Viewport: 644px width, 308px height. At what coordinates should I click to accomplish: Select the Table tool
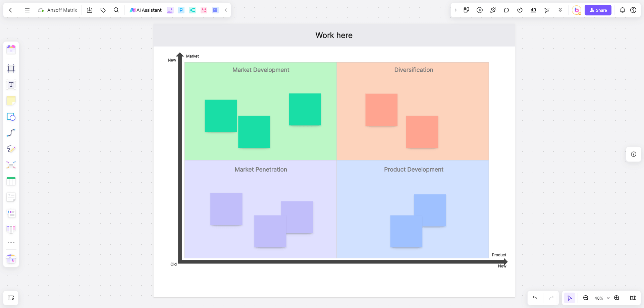coord(11,181)
